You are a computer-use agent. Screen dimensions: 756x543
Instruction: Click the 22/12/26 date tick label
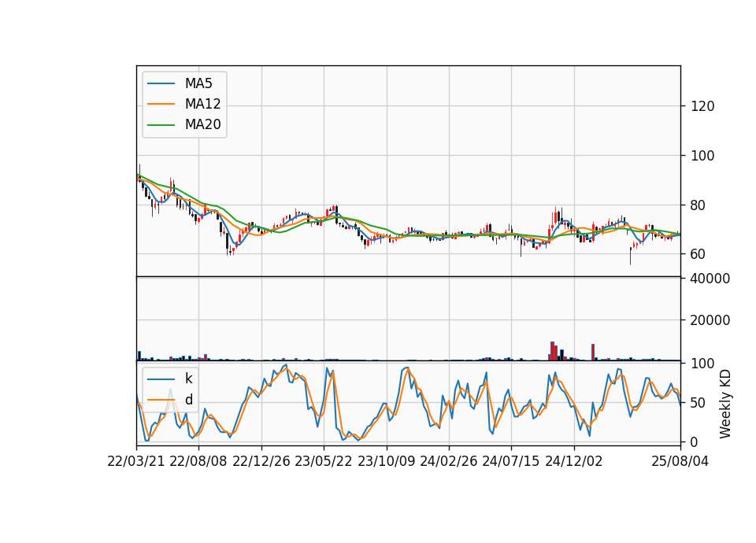click(x=261, y=462)
